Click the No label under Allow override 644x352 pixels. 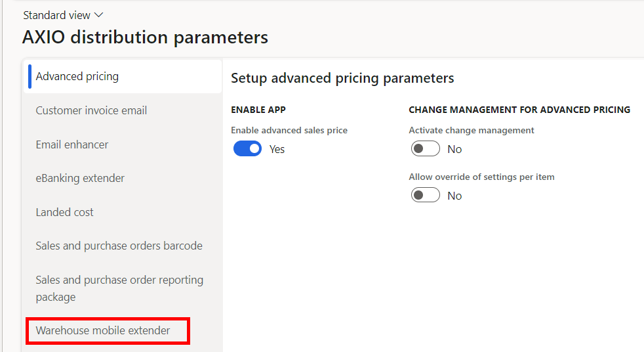pyautogui.click(x=454, y=196)
